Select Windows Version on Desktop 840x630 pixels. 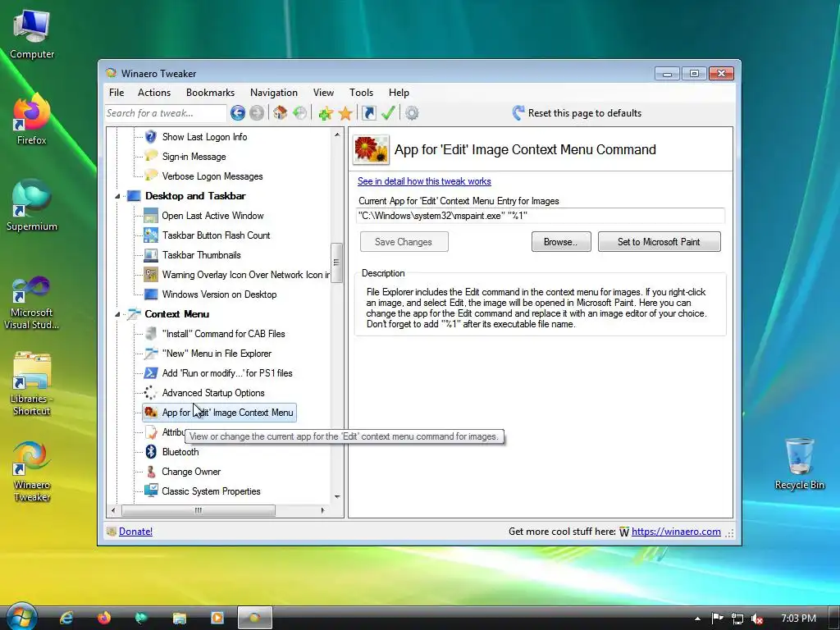pyautogui.click(x=219, y=294)
